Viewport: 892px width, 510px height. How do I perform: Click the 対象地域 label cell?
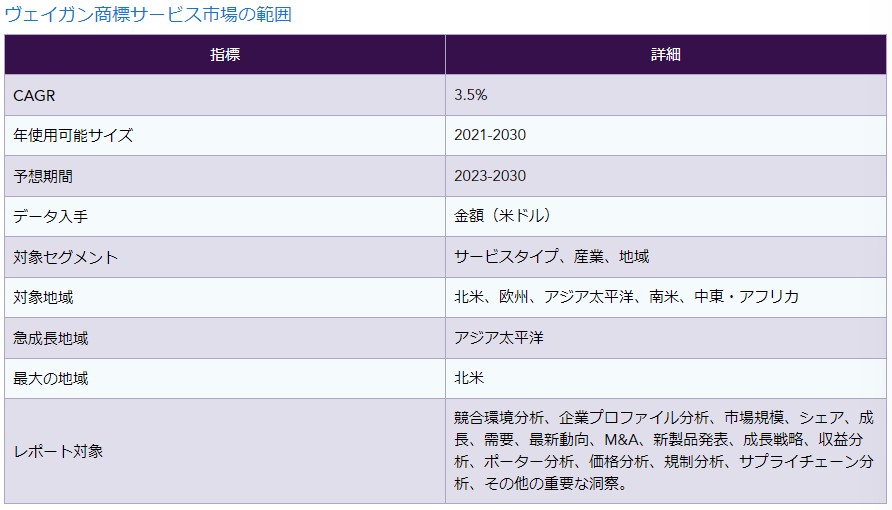[43, 297]
